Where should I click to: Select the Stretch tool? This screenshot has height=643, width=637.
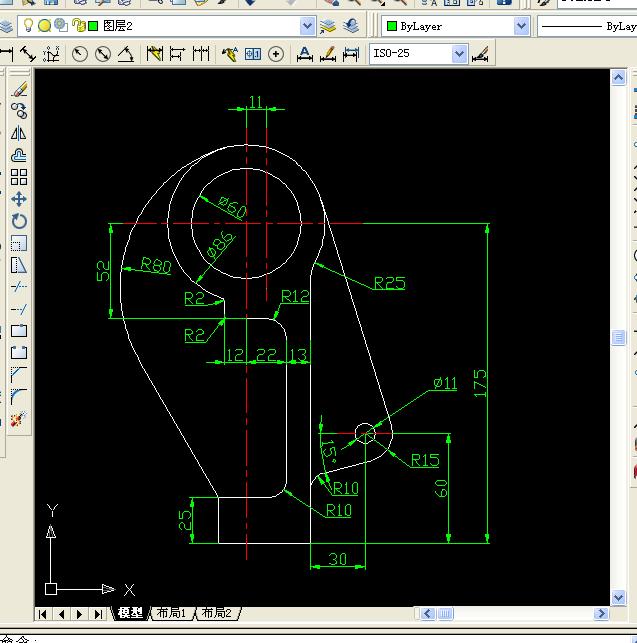19,265
